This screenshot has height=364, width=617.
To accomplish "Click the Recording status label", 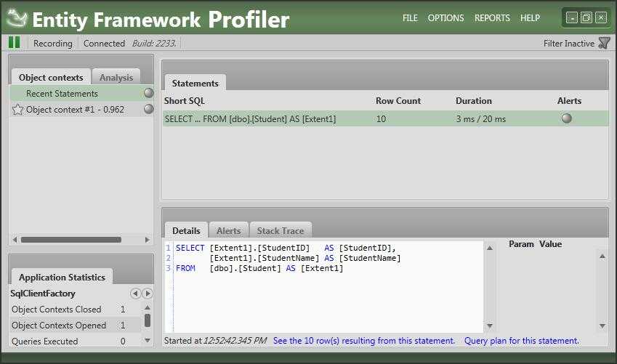I will (x=53, y=44).
